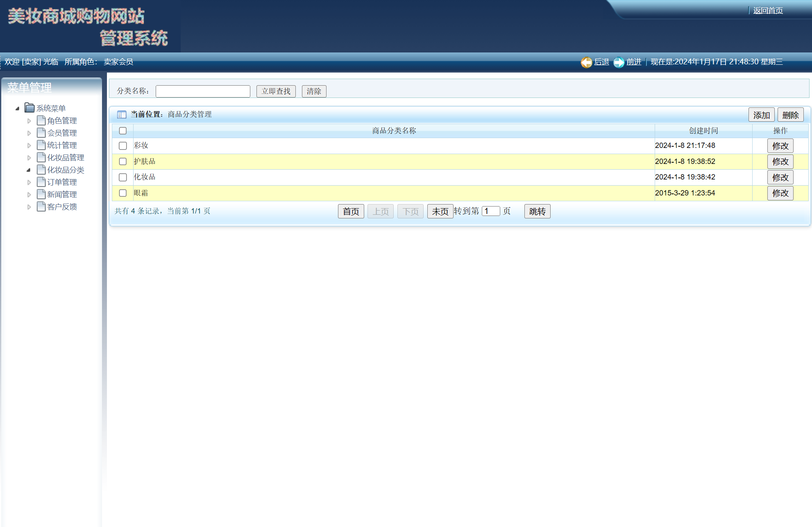Screen dimensions: 812x527
Task: Click the 系统菜单 folder icon
Action: (29, 108)
